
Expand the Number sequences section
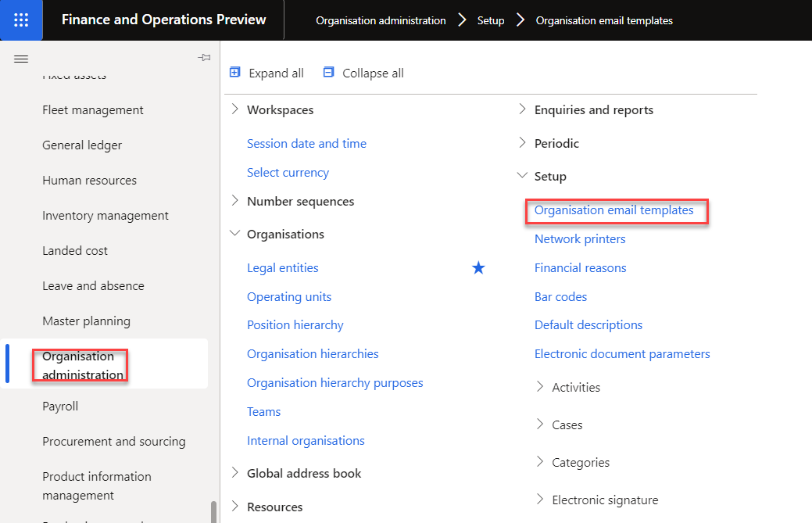[235, 200]
